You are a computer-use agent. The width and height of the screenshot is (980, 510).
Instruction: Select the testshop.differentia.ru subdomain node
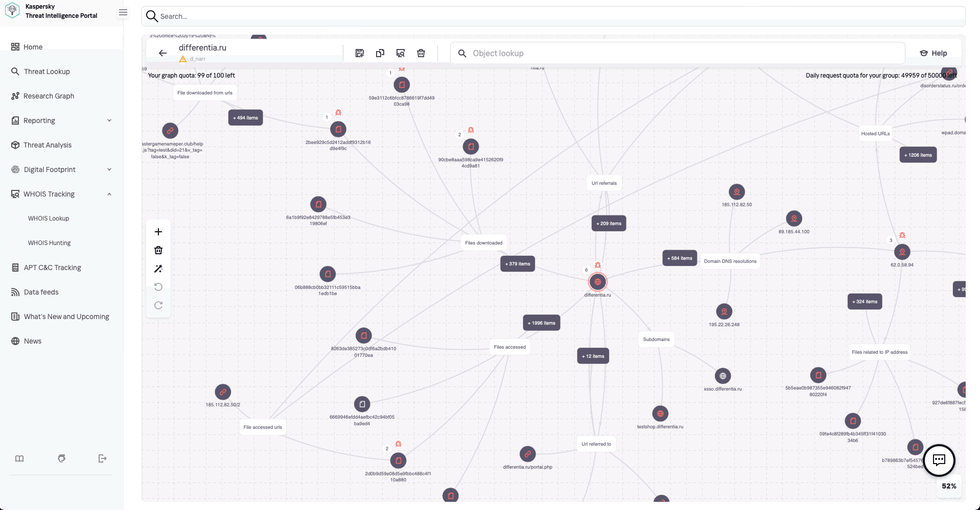[660, 414]
